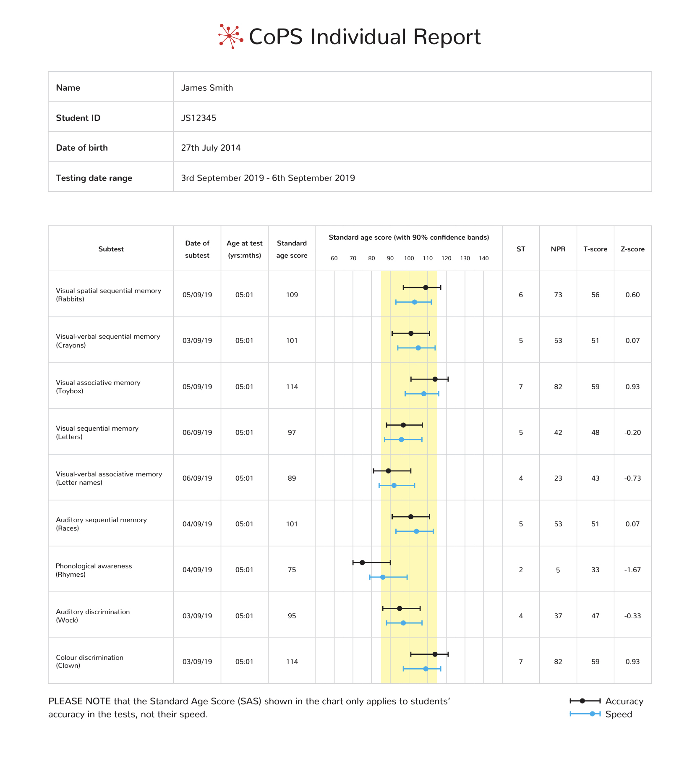Click the Letter names black accuracy point
700x761 pixels.
388,471
